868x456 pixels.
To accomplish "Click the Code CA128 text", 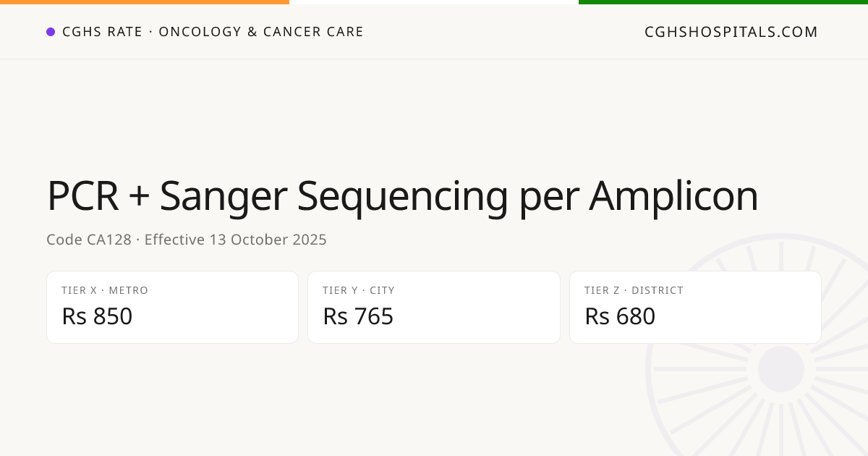I will point(88,240).
